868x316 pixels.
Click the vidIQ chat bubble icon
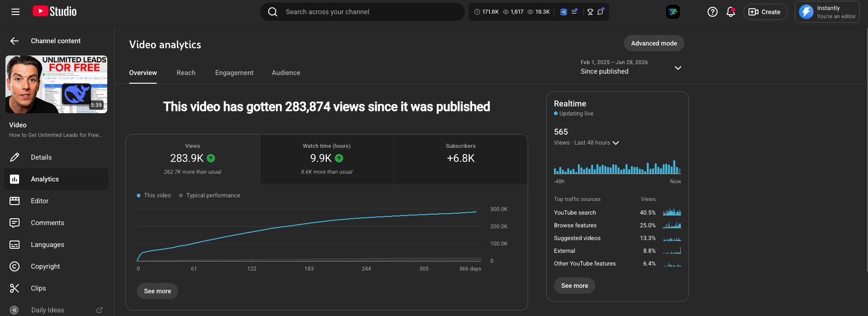tap(600, 12)
